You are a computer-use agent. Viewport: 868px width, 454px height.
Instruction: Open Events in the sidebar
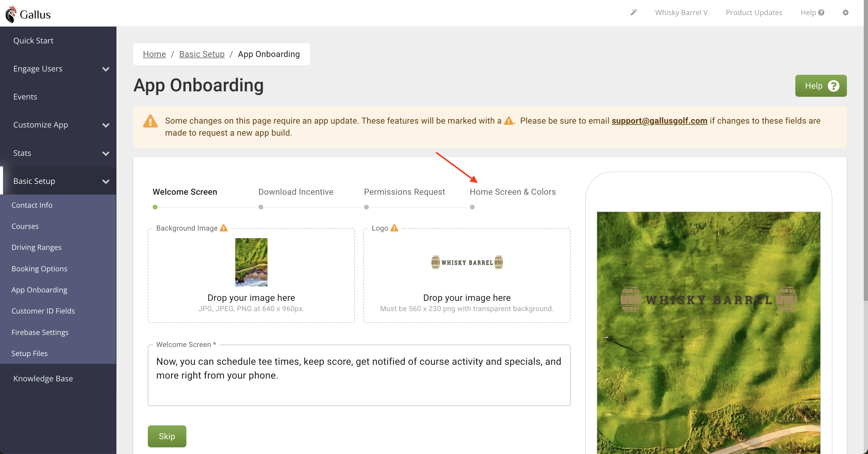click(58, 97)
